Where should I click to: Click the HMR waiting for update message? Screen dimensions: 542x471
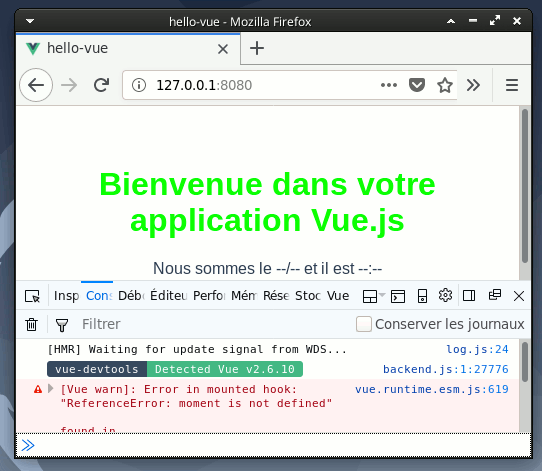click(197, 349)
